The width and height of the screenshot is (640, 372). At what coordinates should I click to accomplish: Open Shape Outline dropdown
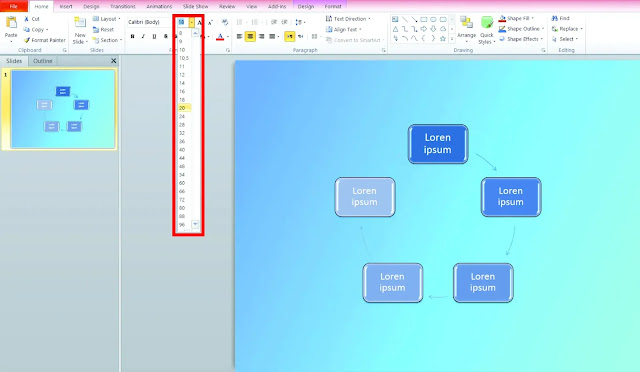[x=521, y=29]
